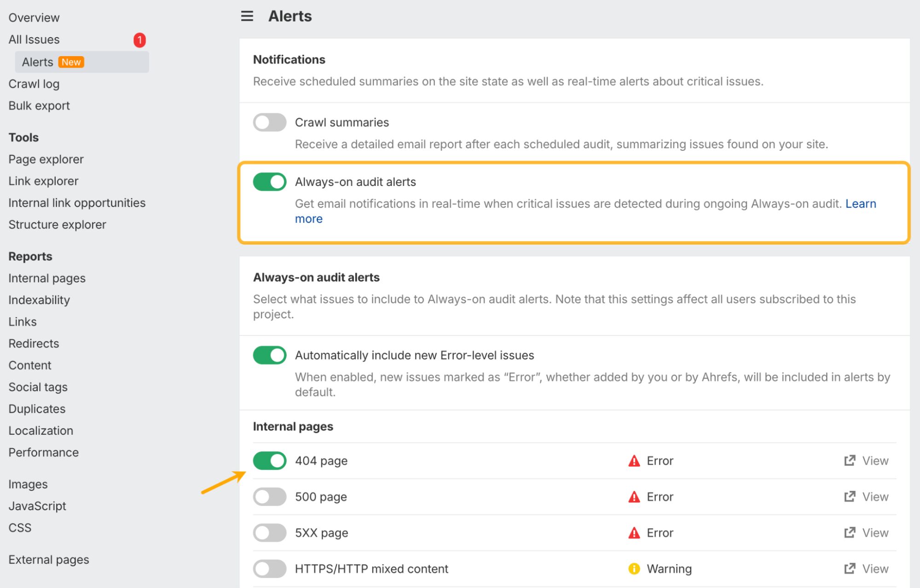Click the red error triangle for 404 page
This screenshot has height=588, width=920.
634,461
